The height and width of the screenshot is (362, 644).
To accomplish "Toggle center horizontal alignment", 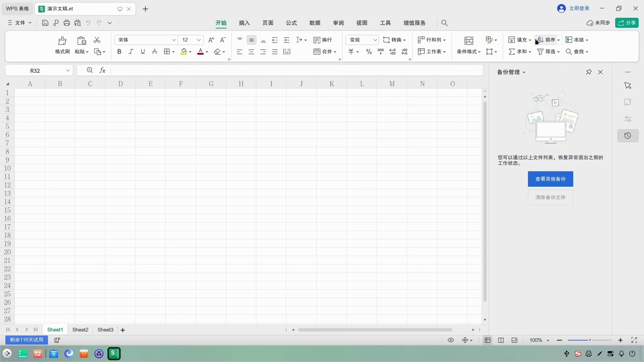I will click(x=251, y=52).
